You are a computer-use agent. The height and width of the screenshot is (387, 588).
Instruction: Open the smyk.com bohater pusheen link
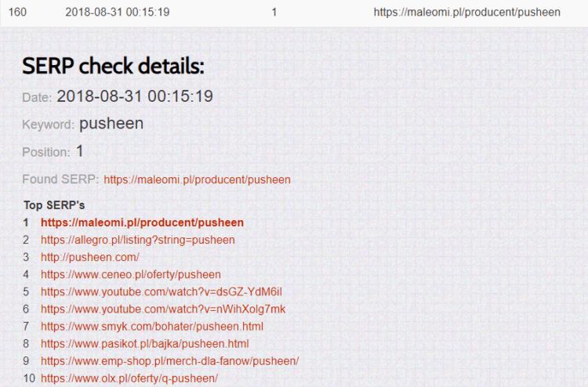(x=152, y=327)
